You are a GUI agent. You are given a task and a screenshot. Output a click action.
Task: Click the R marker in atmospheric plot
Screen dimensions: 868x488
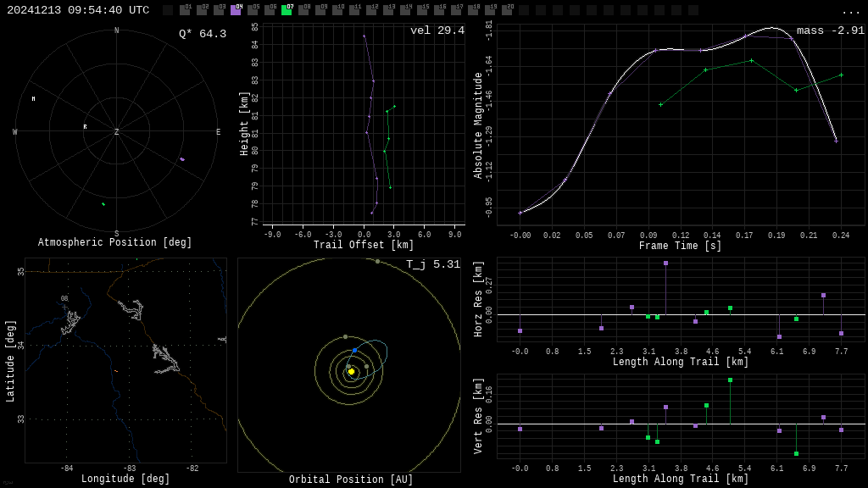(x=85, y=127)
